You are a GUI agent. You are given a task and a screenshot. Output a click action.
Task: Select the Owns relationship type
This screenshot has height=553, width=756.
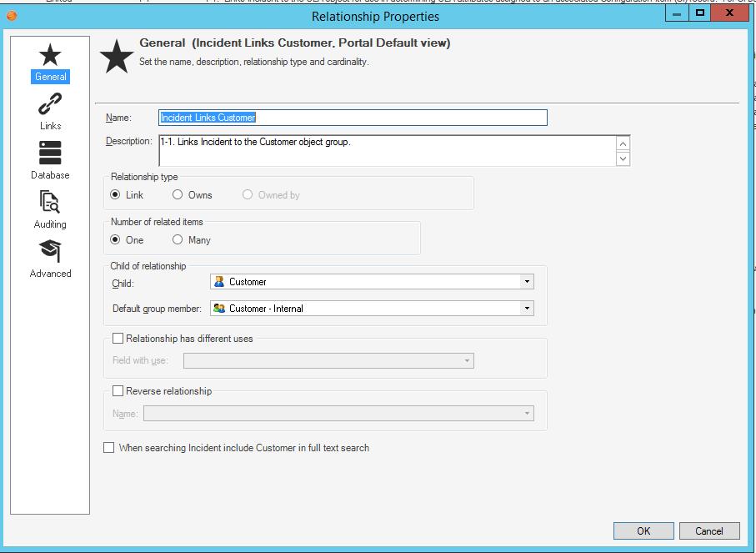(x=177, y=194)
